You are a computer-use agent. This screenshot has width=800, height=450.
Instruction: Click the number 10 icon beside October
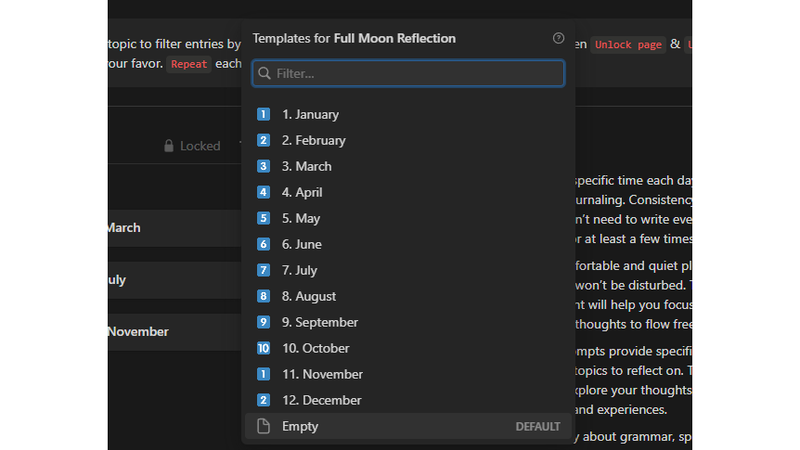point(263,348)
